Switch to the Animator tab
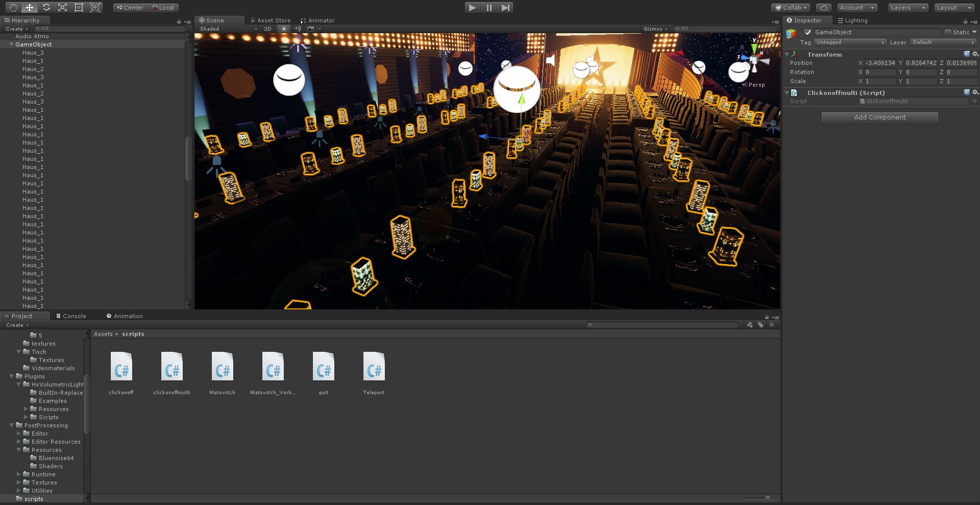The width and height of the screenshot is (980, 505). 317,20
